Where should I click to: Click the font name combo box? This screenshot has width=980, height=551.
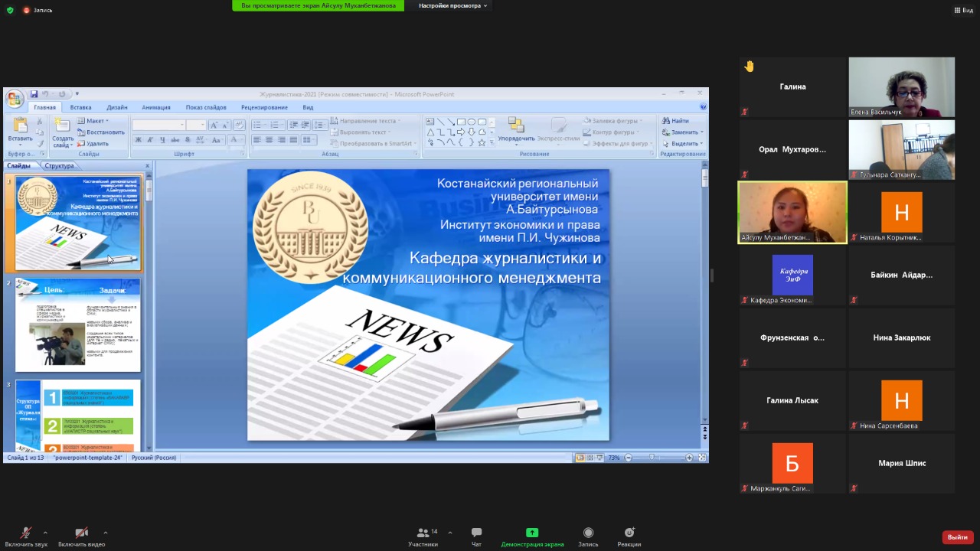click(x=158, y=125)
